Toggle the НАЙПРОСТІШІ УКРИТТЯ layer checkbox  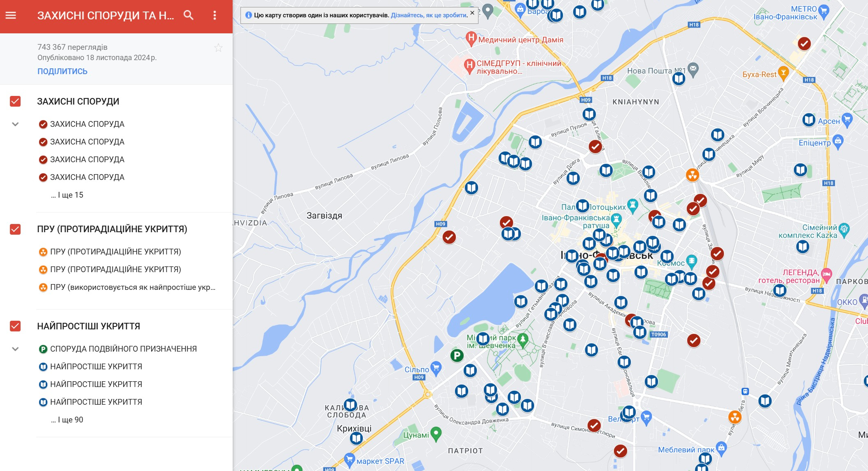[15, 326]
